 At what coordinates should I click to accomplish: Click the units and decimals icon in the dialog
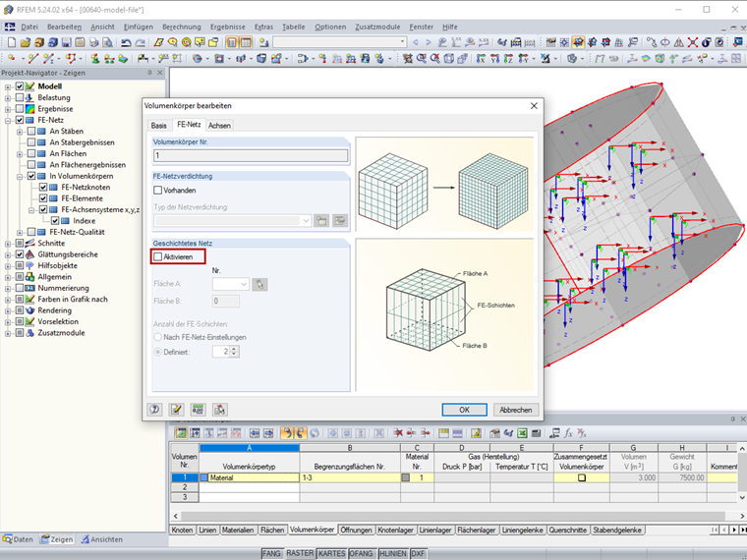click(198, 410)
